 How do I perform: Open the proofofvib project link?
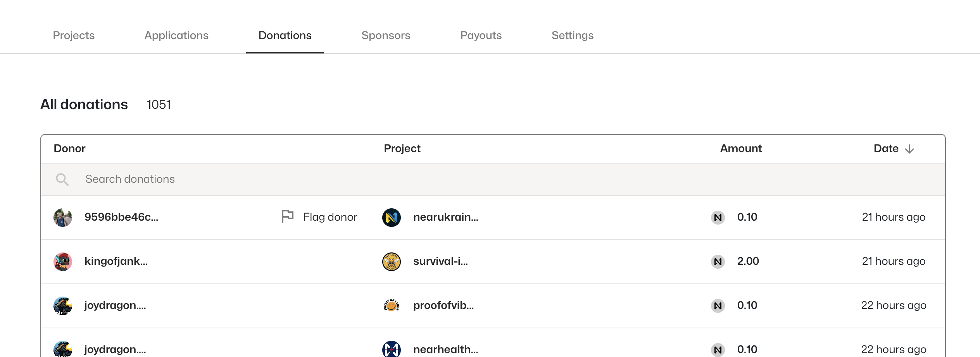click(x=443, y=306)
